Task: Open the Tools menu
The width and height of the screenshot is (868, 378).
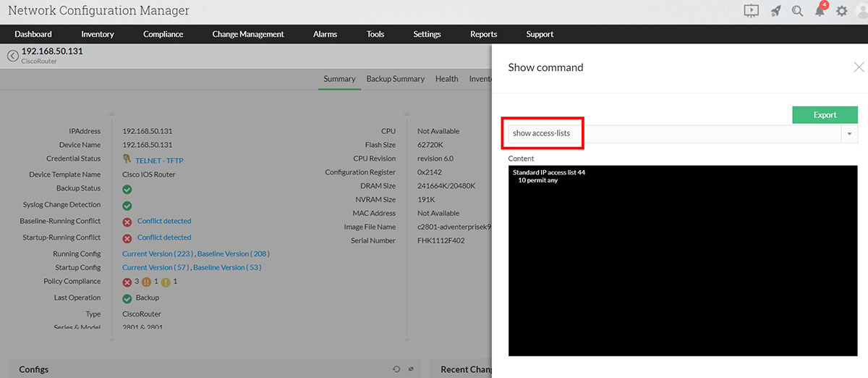Action: coord(375,34)
